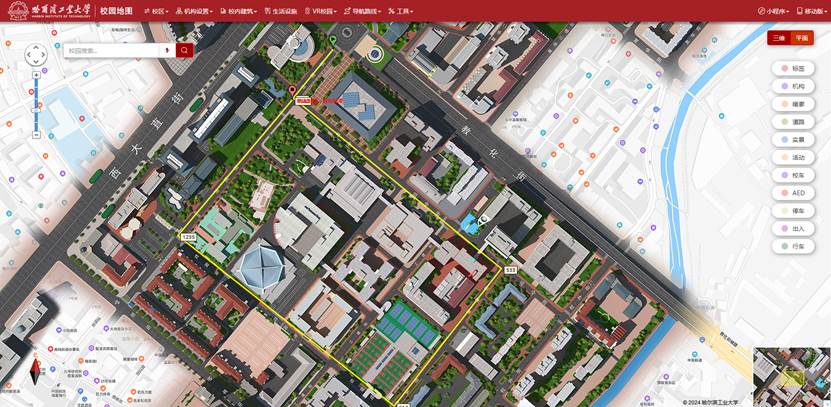This screenshot has width=831, height=407.
Task: Click the campus search input field
Action: coord(110,50)
